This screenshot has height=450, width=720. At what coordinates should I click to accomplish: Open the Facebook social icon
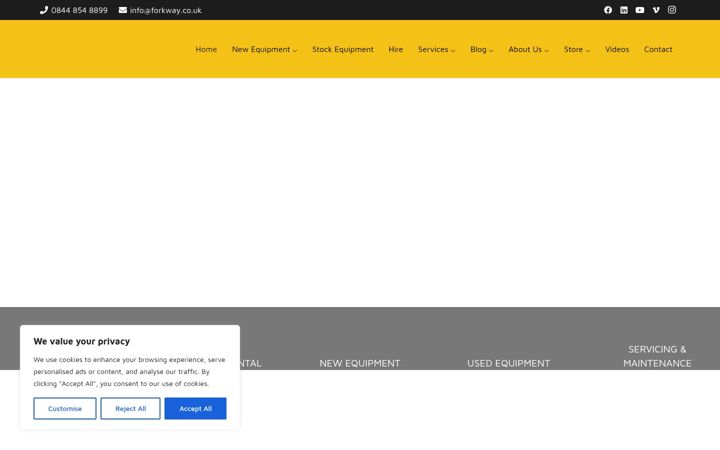(x=608, y=10)
